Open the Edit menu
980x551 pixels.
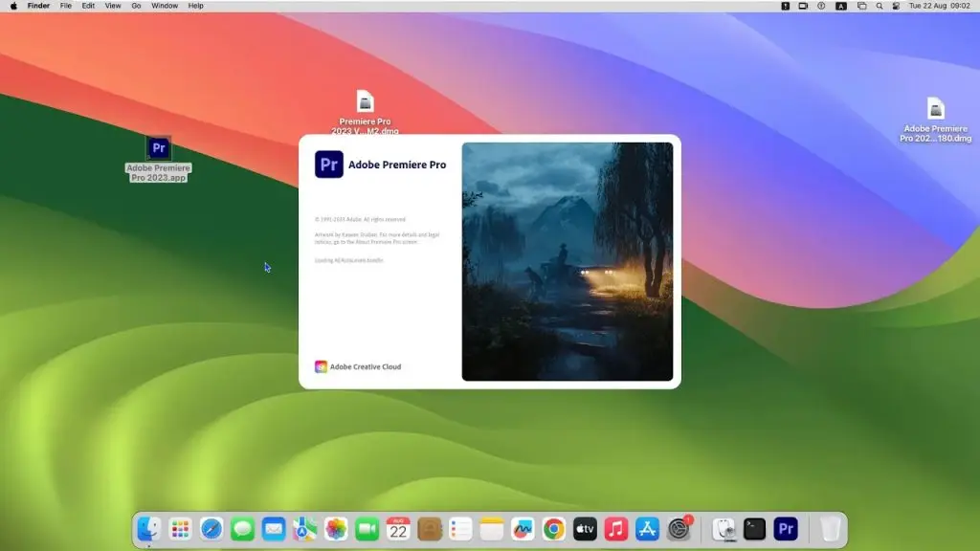pyautogui.click(x=88, y=6)
